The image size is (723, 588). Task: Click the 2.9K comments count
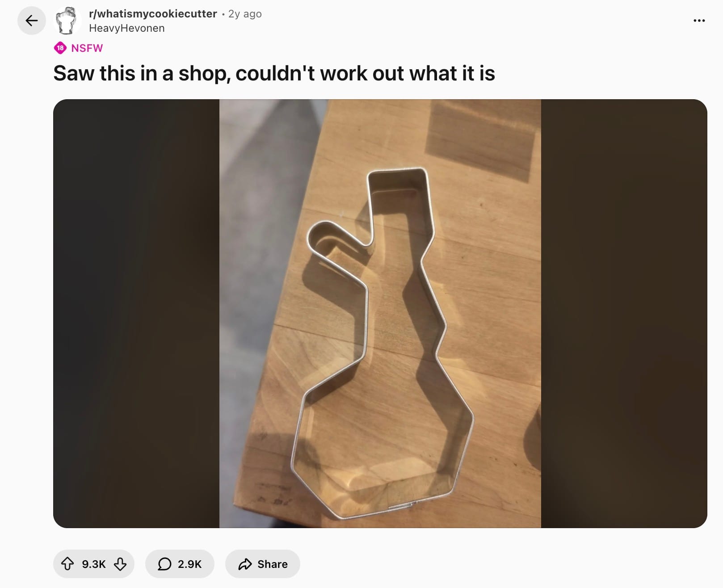point(189,564)
